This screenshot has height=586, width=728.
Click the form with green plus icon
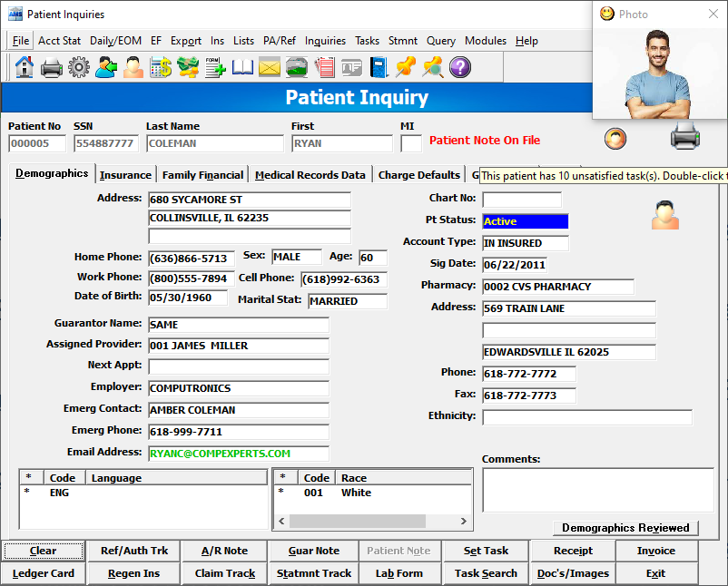(x=215, y=67)
